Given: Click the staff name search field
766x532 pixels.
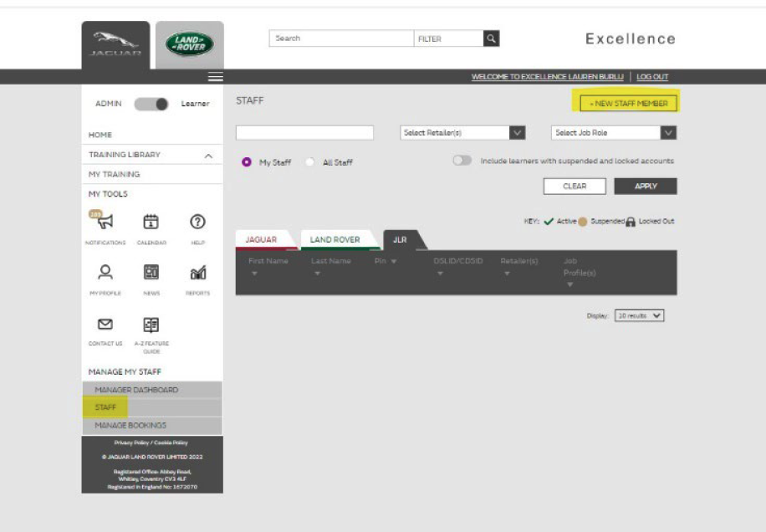Looking at the screenshot, I should tap(304, 133).
